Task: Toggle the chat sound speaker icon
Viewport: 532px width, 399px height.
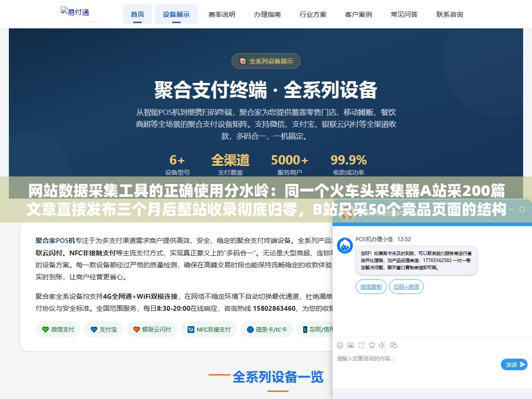Action: (382, 345)
